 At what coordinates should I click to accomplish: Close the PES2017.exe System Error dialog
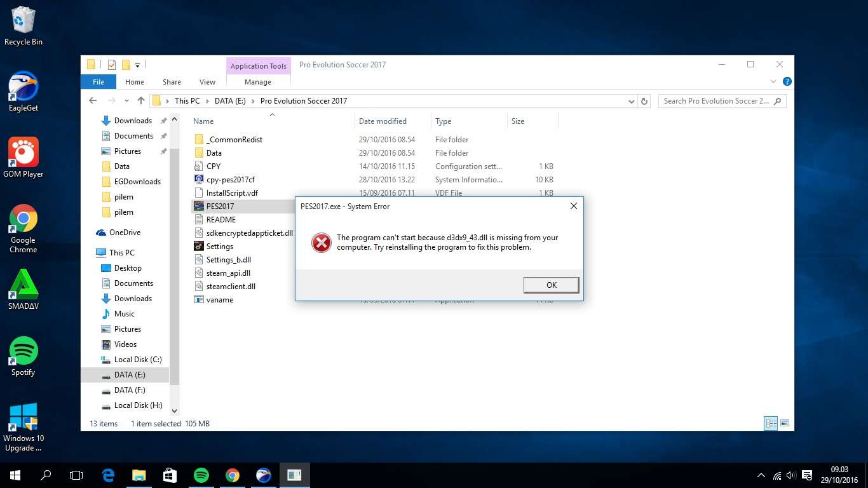tap(573, 206)
